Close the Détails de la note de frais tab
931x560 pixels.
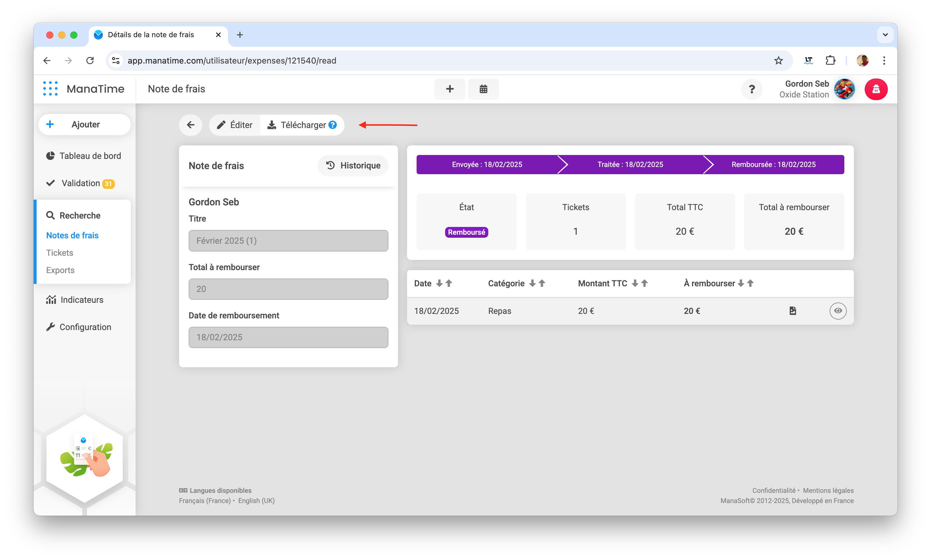(218, 35)
